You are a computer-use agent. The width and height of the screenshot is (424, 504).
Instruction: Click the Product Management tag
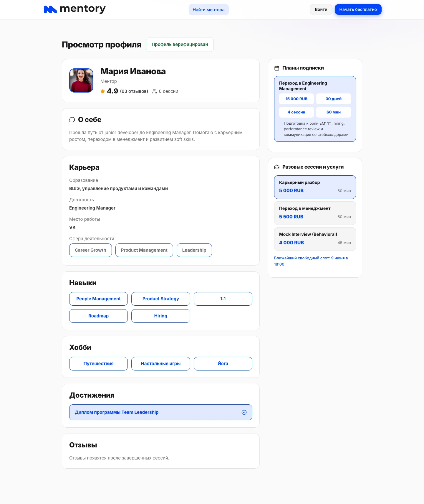[x=144, y=250]
